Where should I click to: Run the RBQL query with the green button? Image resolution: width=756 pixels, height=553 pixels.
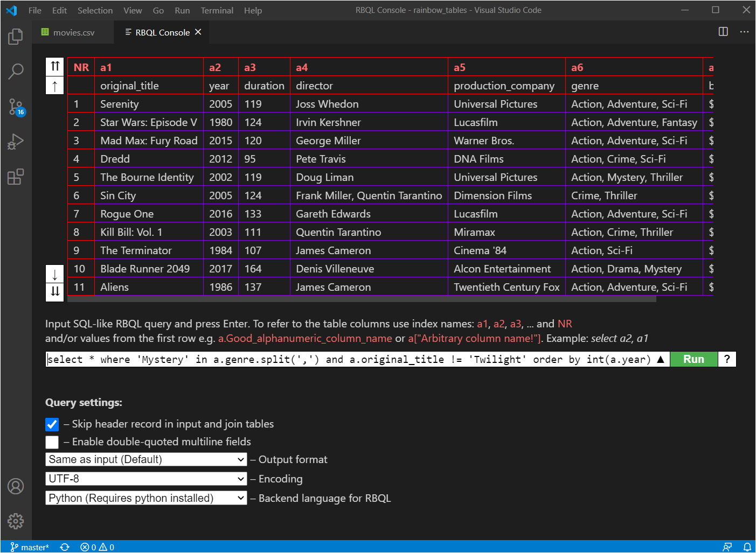[x=693, y=359]
